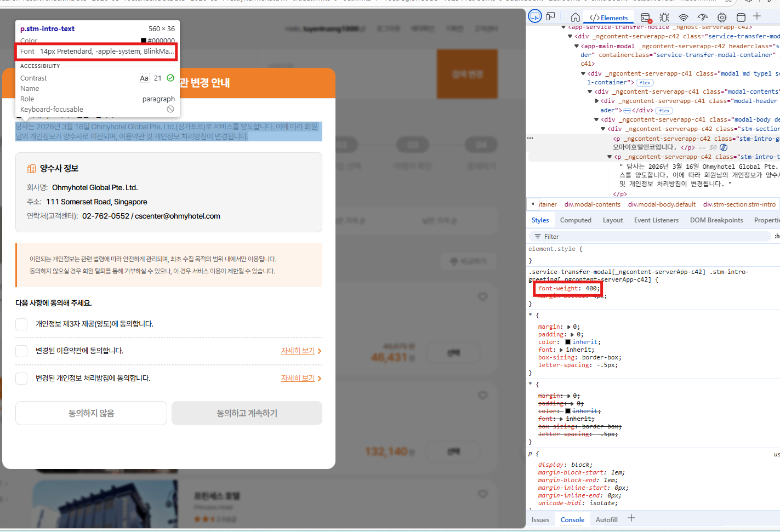Check 변경된 개인정보 처리방침에 동의합니다 checkbox
The height and width of the screenshot is (532, 780).
[21, 379]
